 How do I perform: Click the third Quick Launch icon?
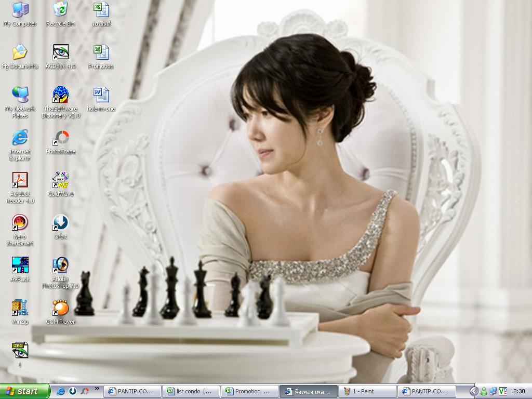(x=85, y=391)
